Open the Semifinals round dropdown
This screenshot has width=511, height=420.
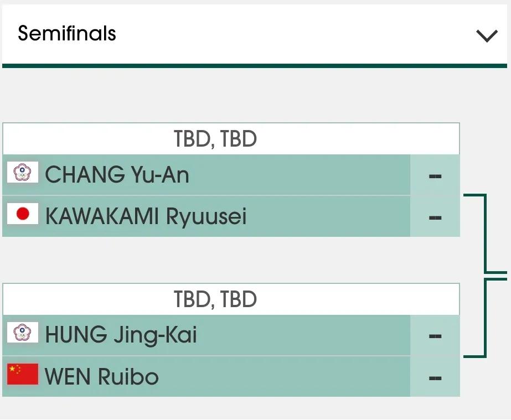[255, 34]
